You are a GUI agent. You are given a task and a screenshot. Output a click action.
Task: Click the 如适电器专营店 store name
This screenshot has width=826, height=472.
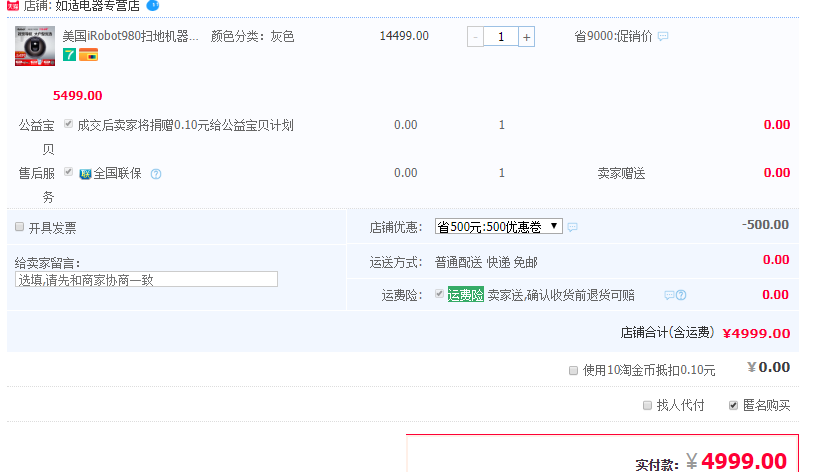pyautogui.click(x=97, y=6)
